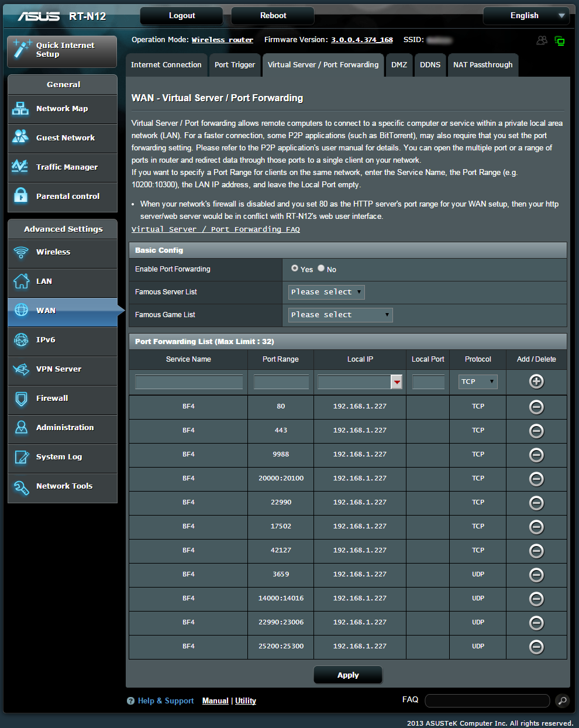Click the Logout button

coord(182,16)
